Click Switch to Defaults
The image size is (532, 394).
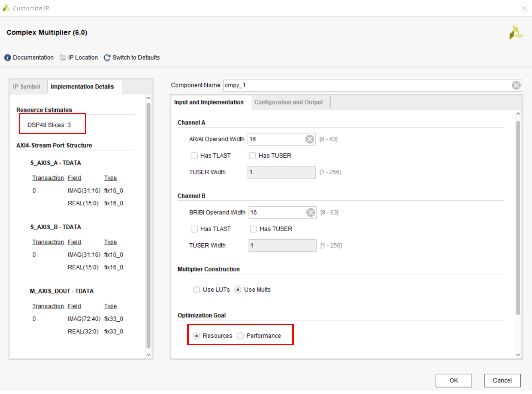tap(132, 57)
